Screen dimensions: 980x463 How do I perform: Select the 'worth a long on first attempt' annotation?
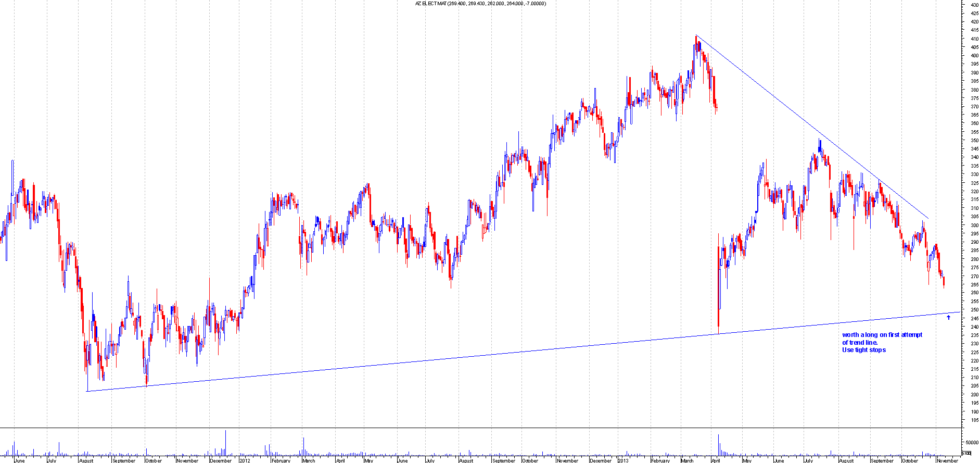(x=882, y=335)
